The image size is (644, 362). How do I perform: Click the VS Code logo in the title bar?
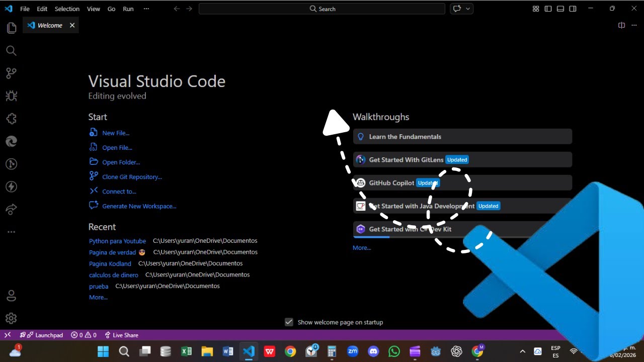point(9,9)
